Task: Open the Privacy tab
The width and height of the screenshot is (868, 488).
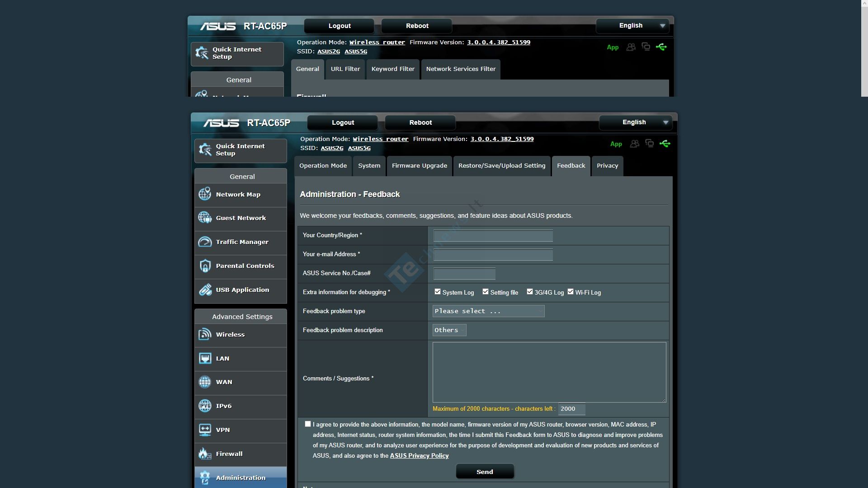Action: coord(607,166)
